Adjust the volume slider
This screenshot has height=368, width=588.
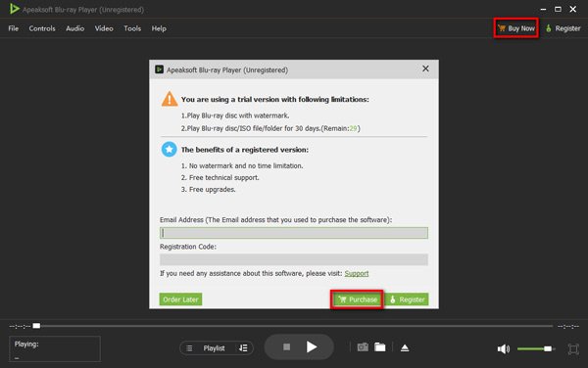pyautogui.click(x=535, y=348)
